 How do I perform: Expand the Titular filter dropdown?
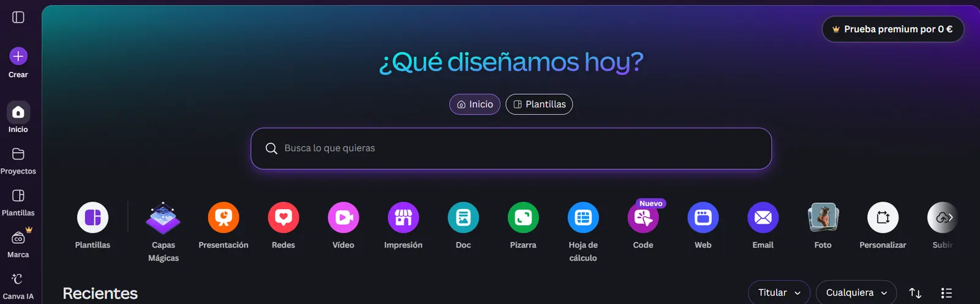[x=779, y=293]
